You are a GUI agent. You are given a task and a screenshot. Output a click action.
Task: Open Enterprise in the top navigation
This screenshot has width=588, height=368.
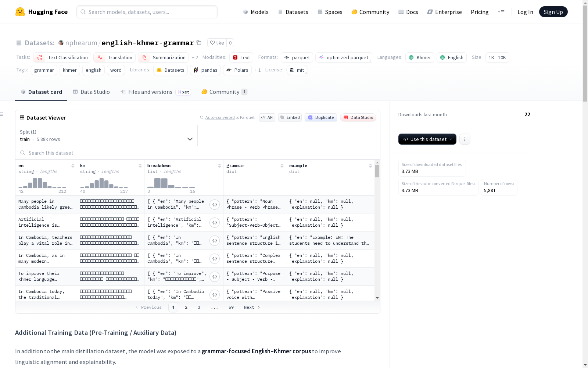pos(444,12)
